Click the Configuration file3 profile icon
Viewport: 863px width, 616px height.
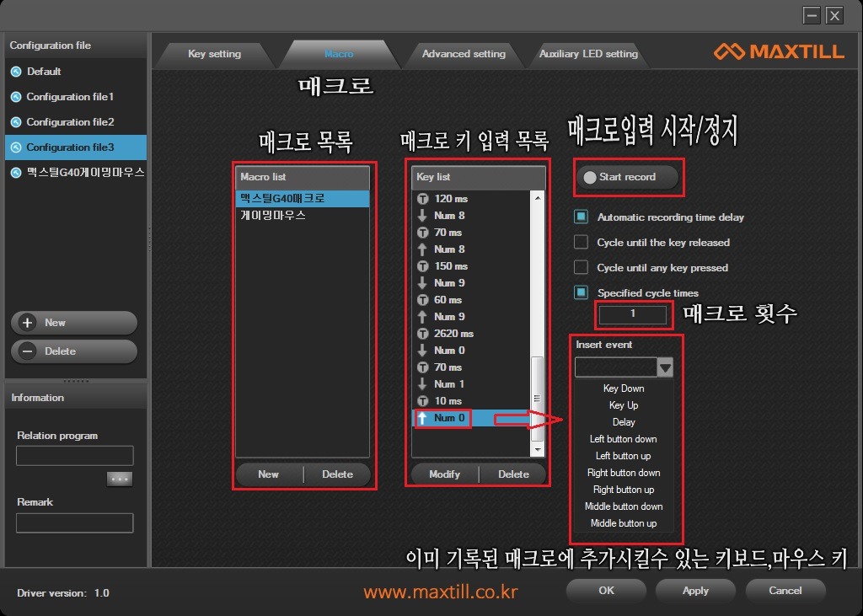[x=16, y=147]
